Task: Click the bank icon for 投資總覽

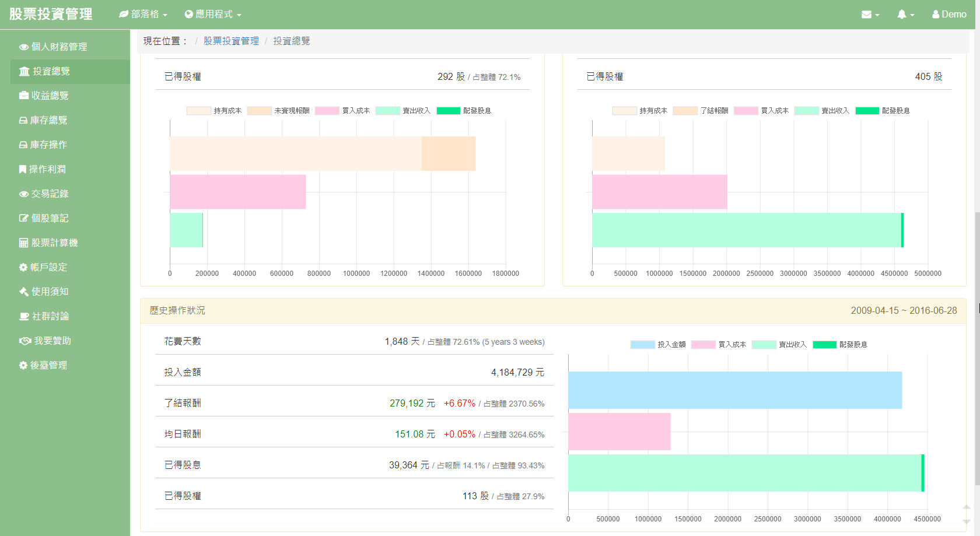Action: (24, 71)
